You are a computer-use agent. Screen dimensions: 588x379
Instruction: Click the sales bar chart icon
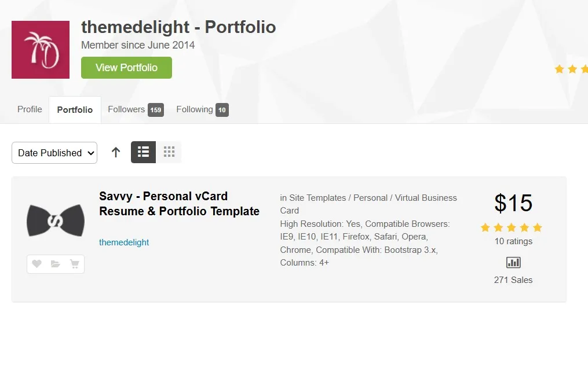pos(513,262)
